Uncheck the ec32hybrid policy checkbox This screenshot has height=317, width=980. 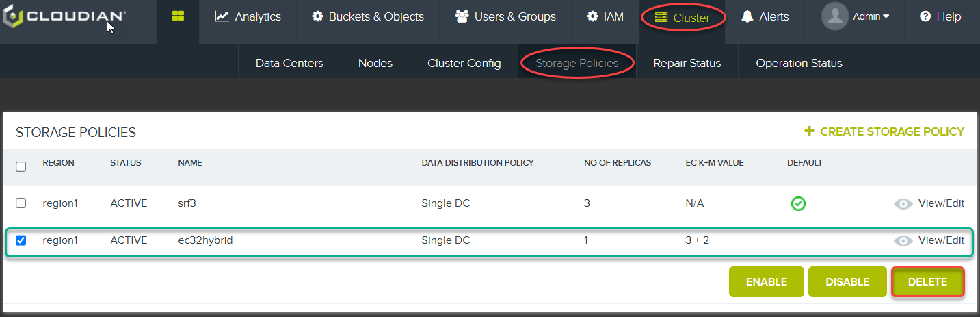[x=21, y=240]
